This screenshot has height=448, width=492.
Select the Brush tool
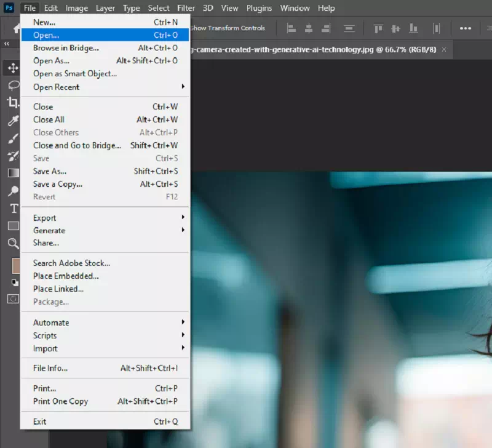(x=13, y=138)
